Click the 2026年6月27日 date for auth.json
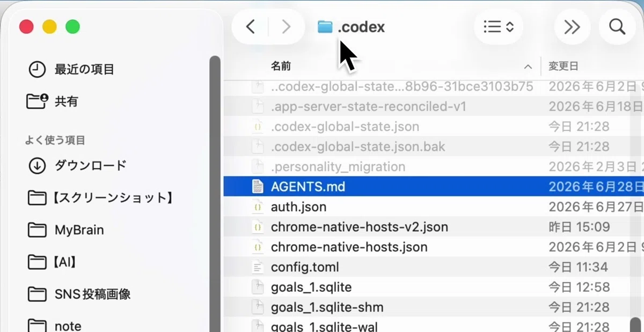This screenshot has width=644, height=332. click(x=596, y=206)
